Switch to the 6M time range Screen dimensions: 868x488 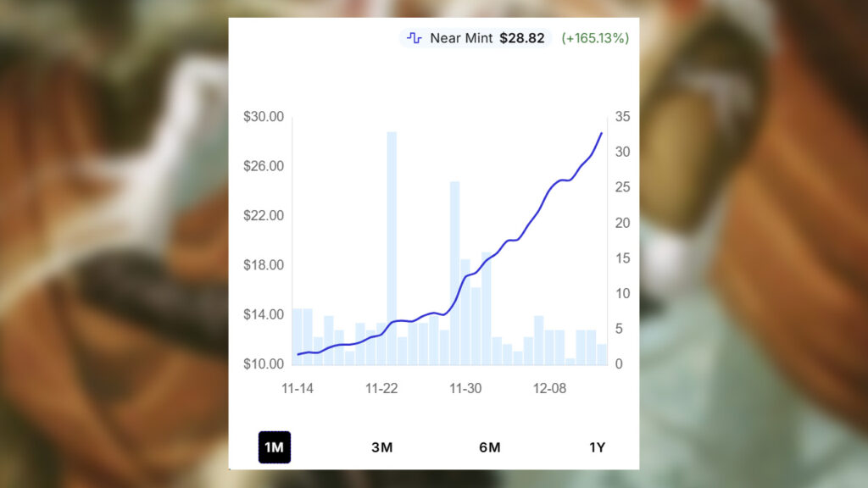(490, 447)
